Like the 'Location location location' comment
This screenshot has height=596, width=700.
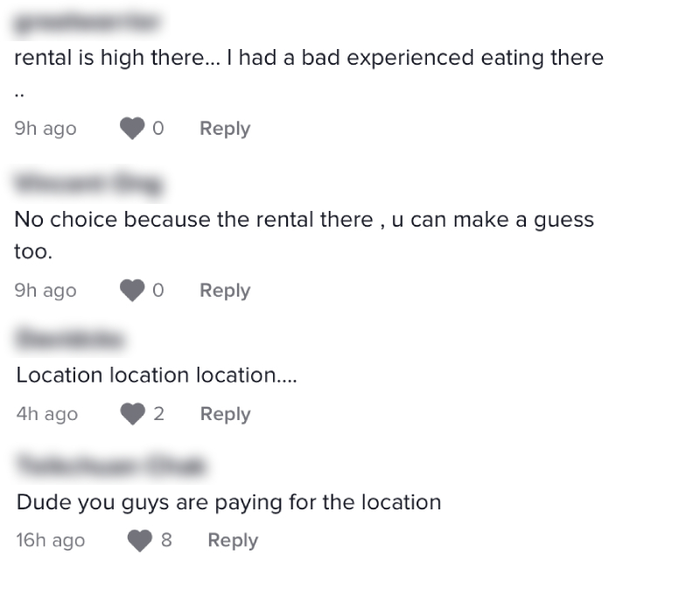(133, 414)
